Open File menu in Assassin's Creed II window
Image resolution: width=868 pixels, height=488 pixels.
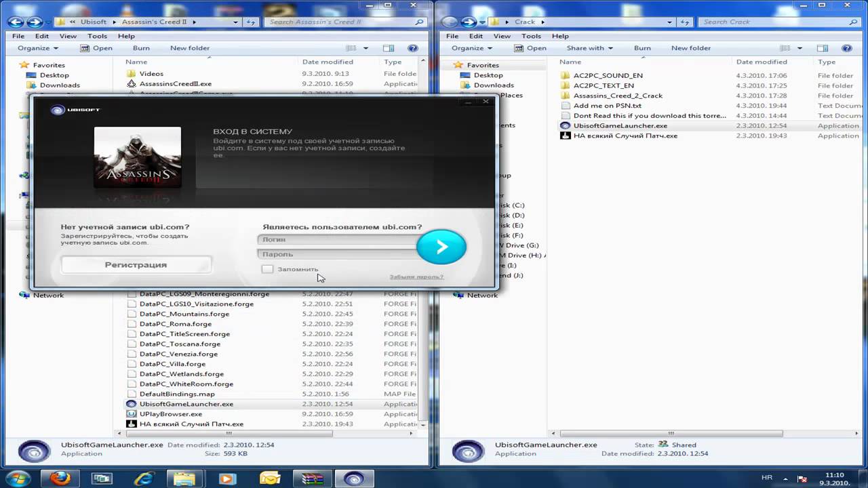coord(18,36)
